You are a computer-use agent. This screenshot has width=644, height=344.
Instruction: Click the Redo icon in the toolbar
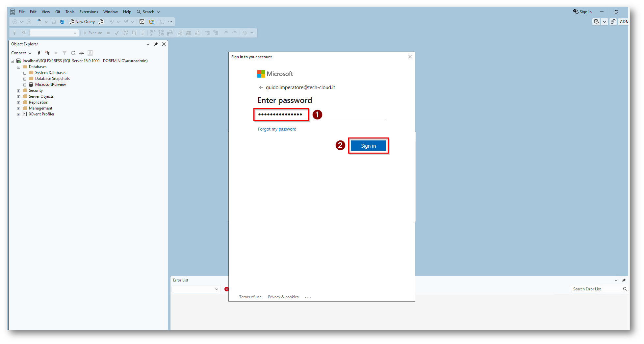click(126, 22)
